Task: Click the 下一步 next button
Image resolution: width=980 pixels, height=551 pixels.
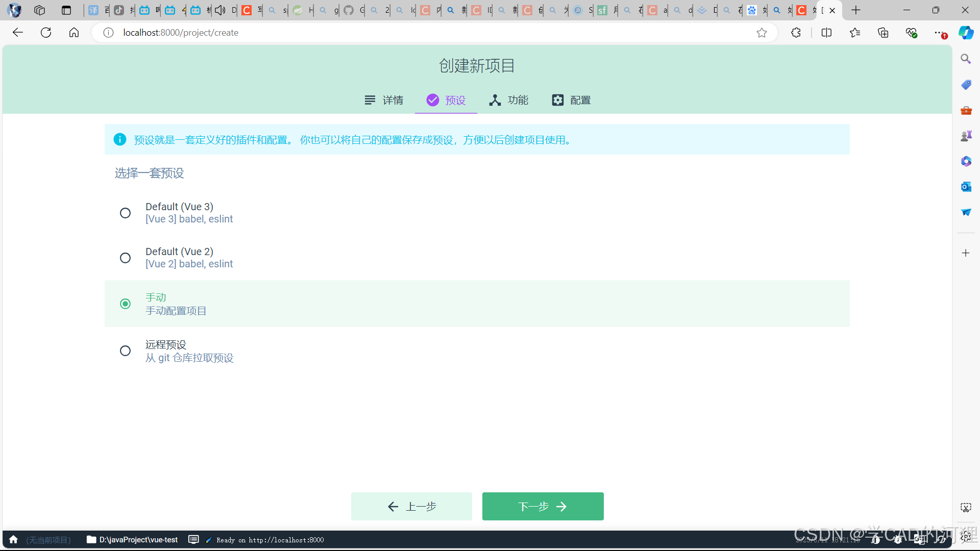Action: [543, 506]
